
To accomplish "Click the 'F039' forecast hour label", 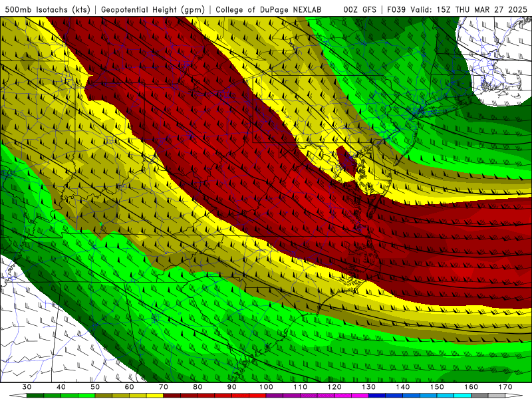I will pyautogui.click(x=396, y=9).
